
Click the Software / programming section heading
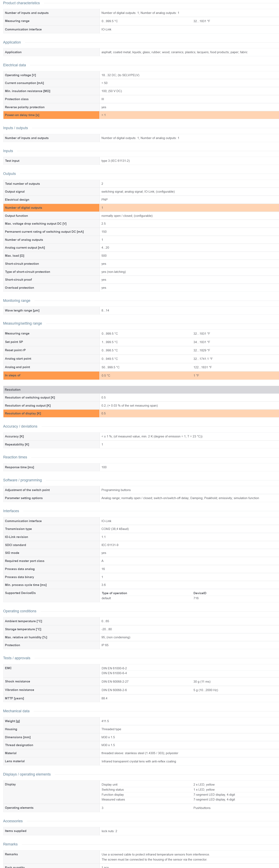click(x=22, y=480)
